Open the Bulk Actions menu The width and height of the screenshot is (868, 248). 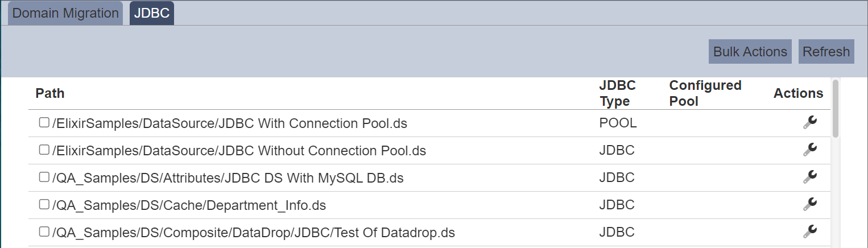(x=750, y=52)
